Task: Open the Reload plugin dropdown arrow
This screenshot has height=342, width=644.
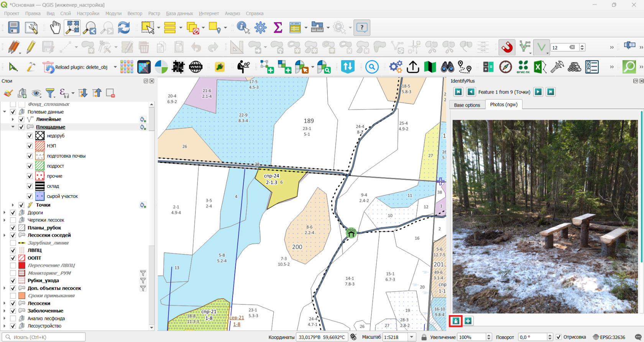Action: point(115,67)
